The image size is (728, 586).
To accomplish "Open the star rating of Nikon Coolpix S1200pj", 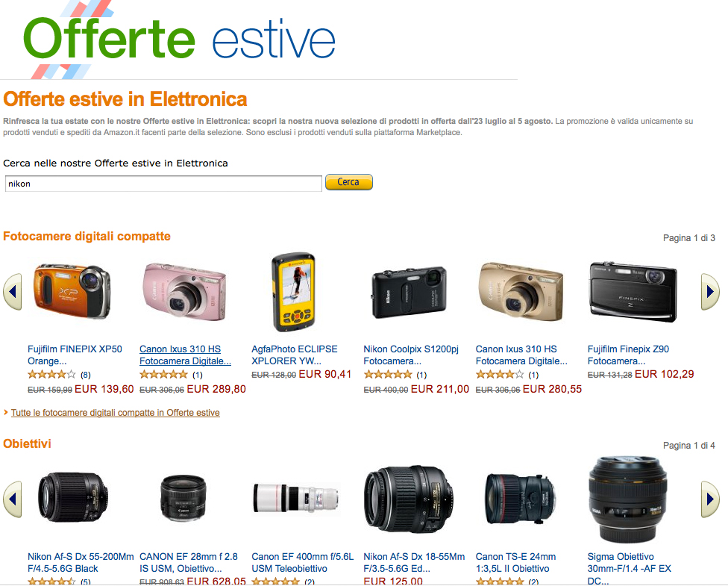I will point(388,374).
